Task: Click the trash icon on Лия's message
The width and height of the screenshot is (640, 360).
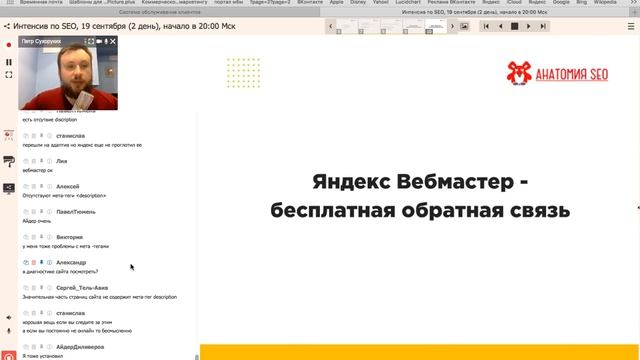Action: [x=34, y=161]
